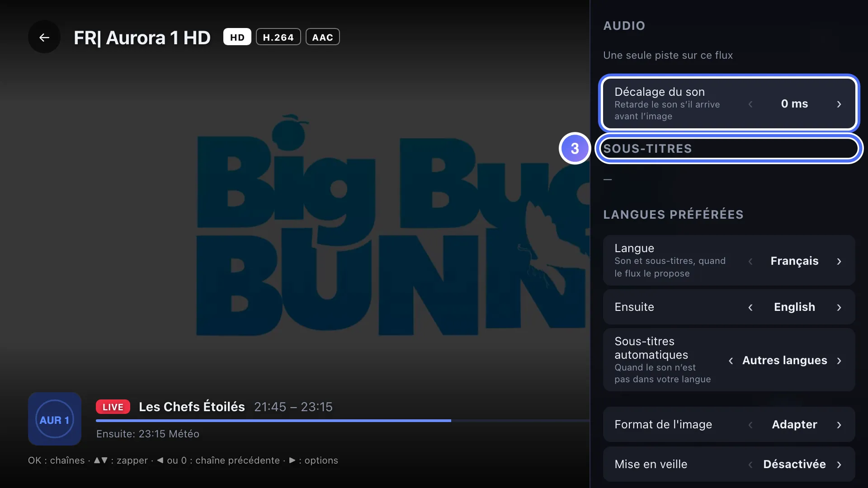Select the AAC audio badge
The image size is (868, 488).
tap(322, 37)
